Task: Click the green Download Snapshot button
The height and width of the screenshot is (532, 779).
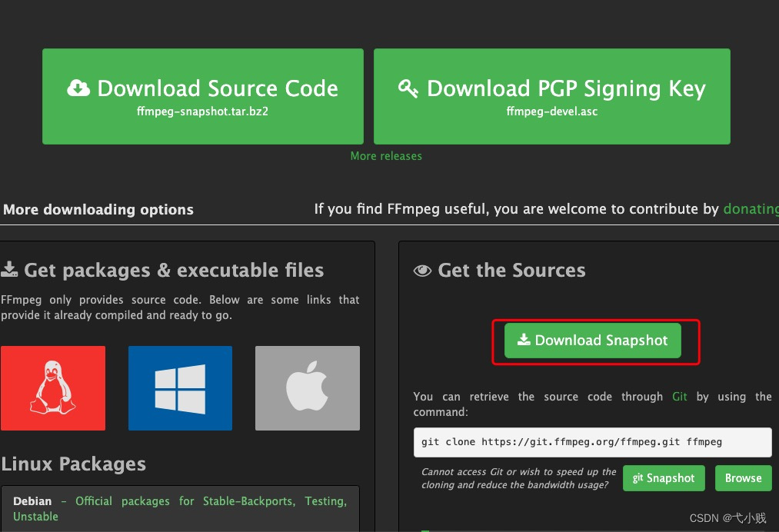Action: point(593,341)
